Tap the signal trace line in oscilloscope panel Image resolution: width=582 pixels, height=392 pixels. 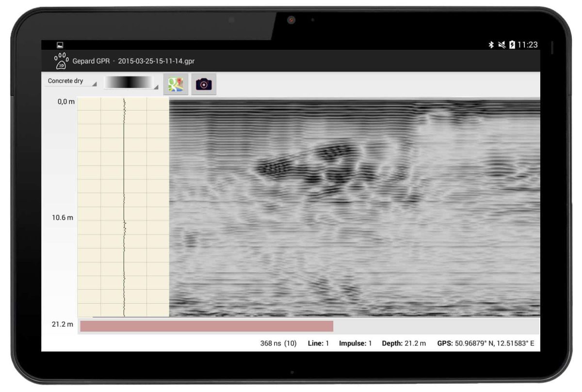124,207
